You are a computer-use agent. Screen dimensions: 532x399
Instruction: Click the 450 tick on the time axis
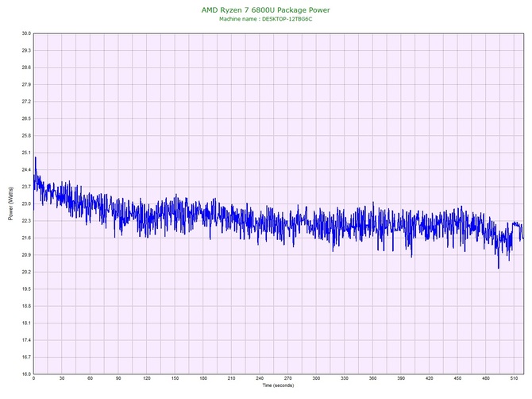[457, 378]
